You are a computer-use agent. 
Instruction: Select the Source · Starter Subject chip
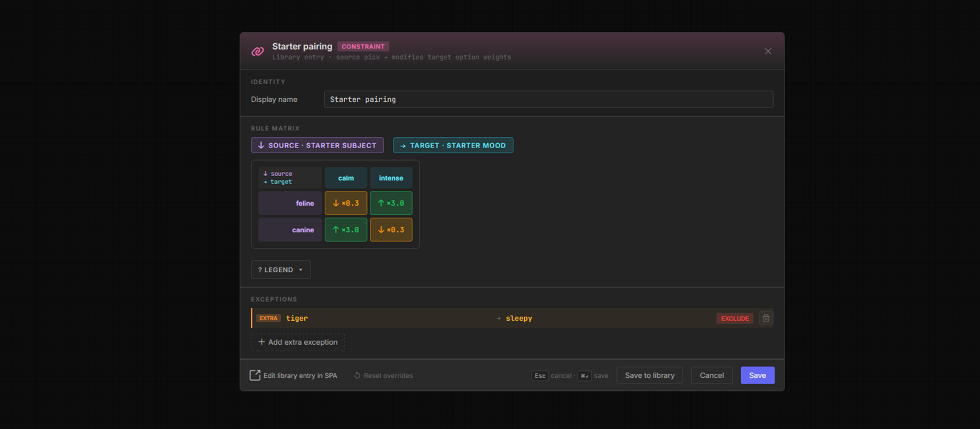click(x=317, y=145)
